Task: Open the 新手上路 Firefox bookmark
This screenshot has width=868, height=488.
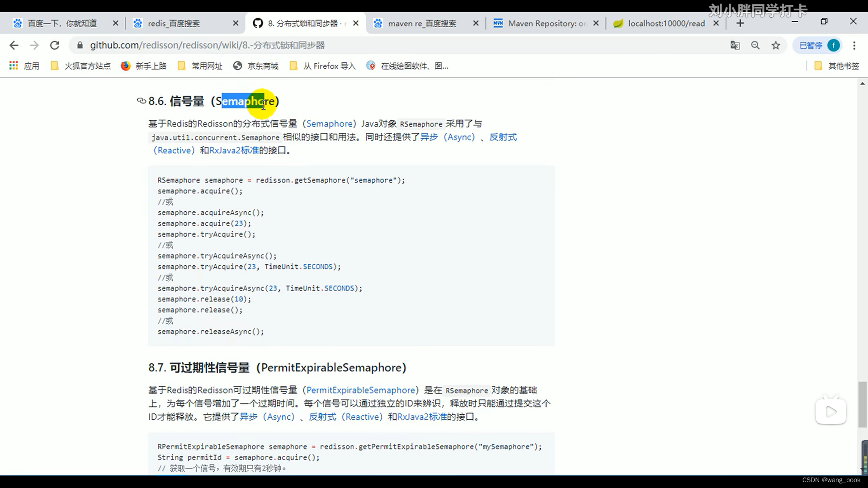Action: pyautogui.click(x=144, y=66)
